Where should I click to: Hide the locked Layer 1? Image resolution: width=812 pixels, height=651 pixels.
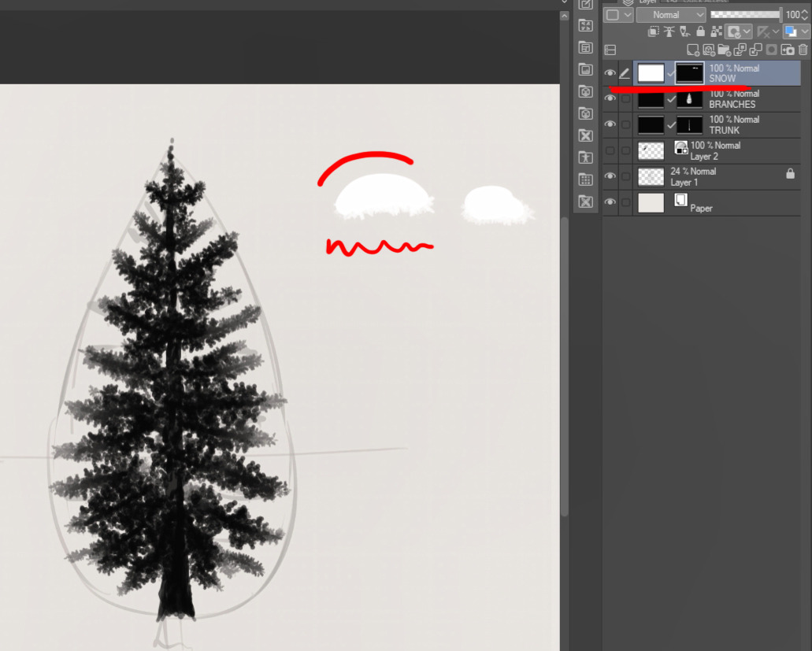[x=610, y=176]
